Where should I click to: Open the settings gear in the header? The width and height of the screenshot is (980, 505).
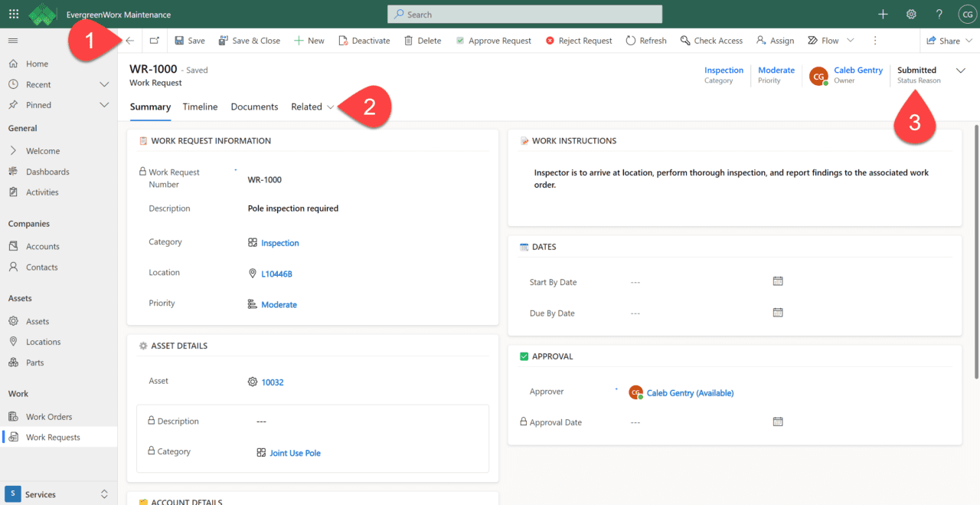[911, 15]
